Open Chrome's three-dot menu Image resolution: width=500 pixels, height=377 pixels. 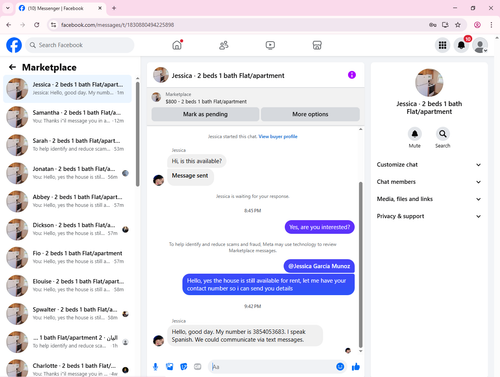pyautogui.click(x=491, y=25)
